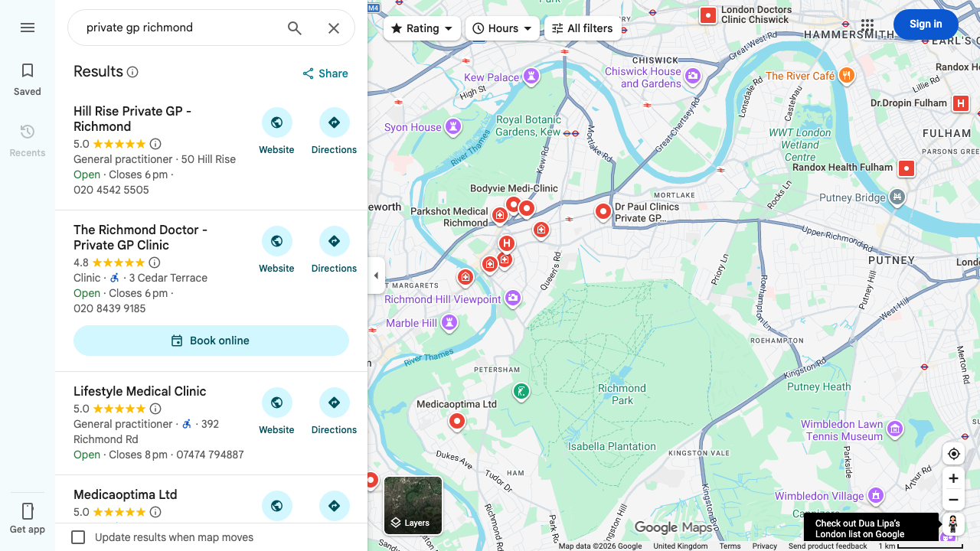Collapse the side results panel
The image size is (980, 551).
point(376,275)
